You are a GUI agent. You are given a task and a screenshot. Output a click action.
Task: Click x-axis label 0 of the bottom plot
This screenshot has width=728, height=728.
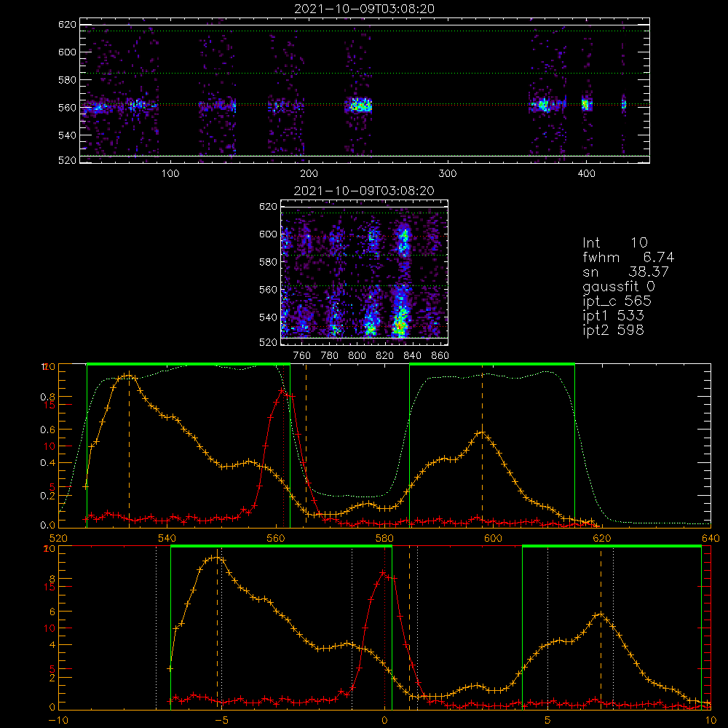[x=384, y=721]
